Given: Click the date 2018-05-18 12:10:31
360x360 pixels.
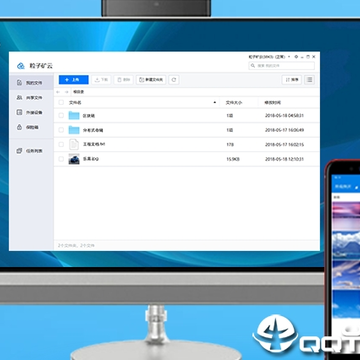Looking at the screenshot, I should click(284, 159).
